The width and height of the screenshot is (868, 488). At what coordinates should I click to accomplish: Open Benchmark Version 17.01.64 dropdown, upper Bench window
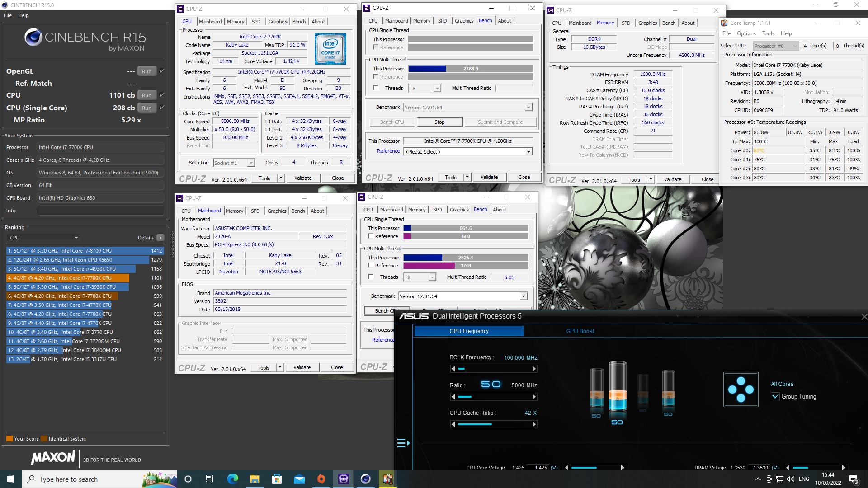[467, 108]
